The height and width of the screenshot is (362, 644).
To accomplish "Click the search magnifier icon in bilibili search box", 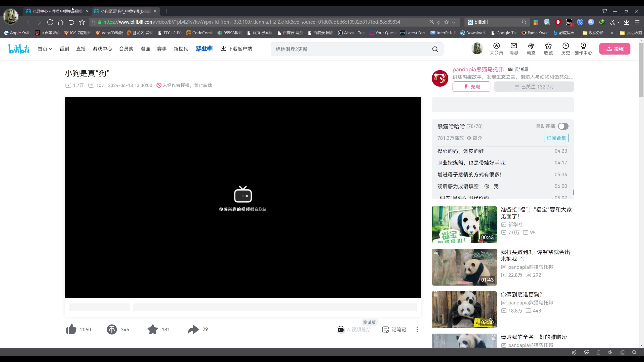I will [x=435, y=49].
